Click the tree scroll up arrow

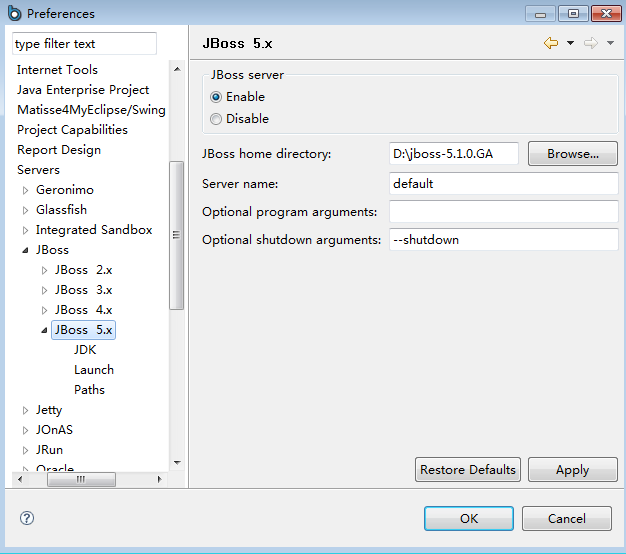point(177,69)
